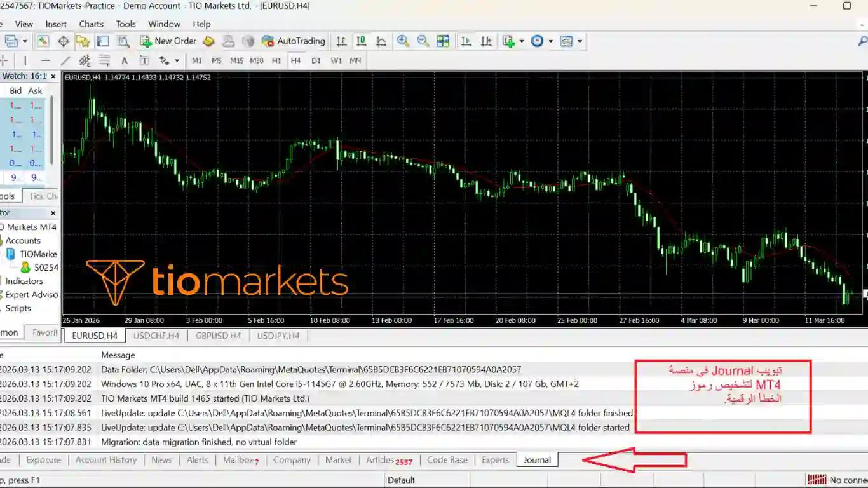Toggle the Data Window icon
This screenshot has width=868, height=488.
pos(63,41)
